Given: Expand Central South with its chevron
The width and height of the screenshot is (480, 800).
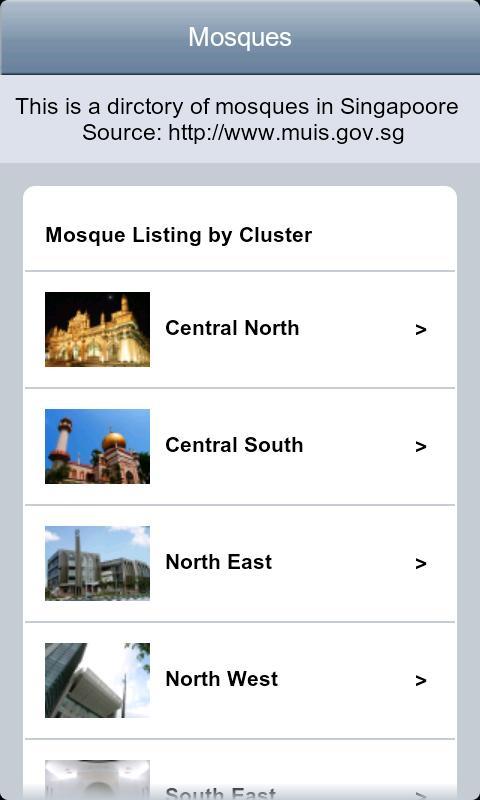Looking at the screenshot, I should pos(421,447).
